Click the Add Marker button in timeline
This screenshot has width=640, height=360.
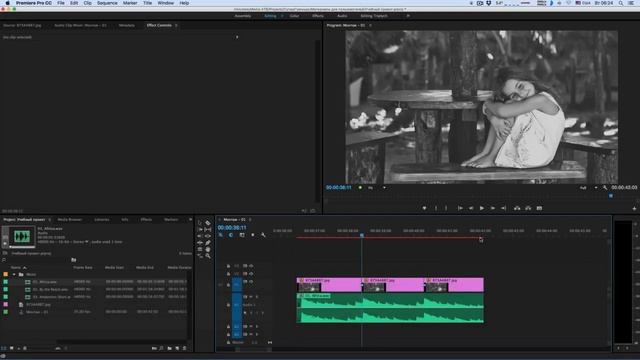pyautogui.click(x=253, y=235)
